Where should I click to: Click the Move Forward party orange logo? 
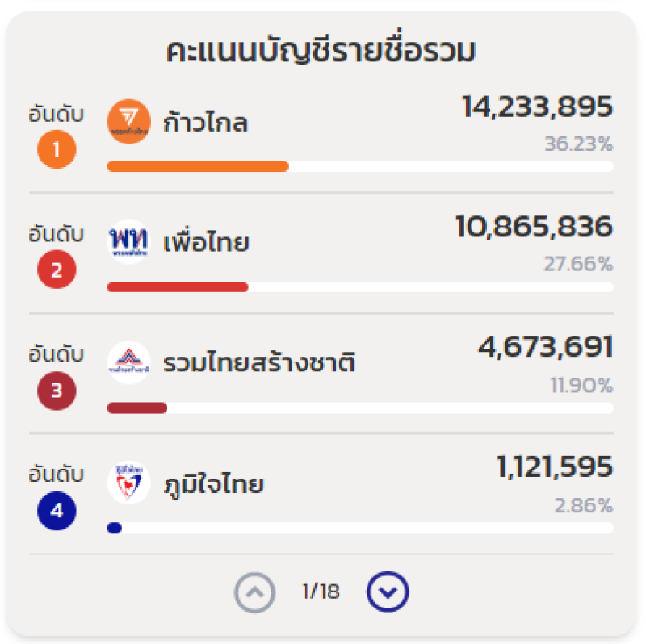click(129, 122)
